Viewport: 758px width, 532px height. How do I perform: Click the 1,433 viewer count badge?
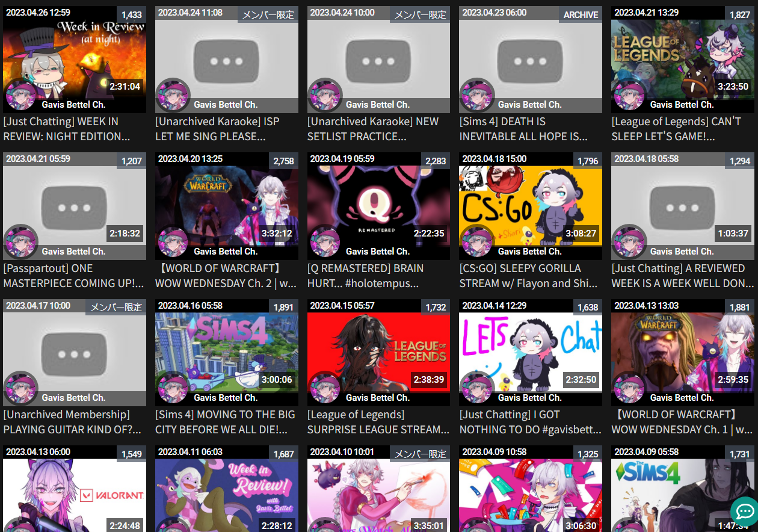pos(132,14)
